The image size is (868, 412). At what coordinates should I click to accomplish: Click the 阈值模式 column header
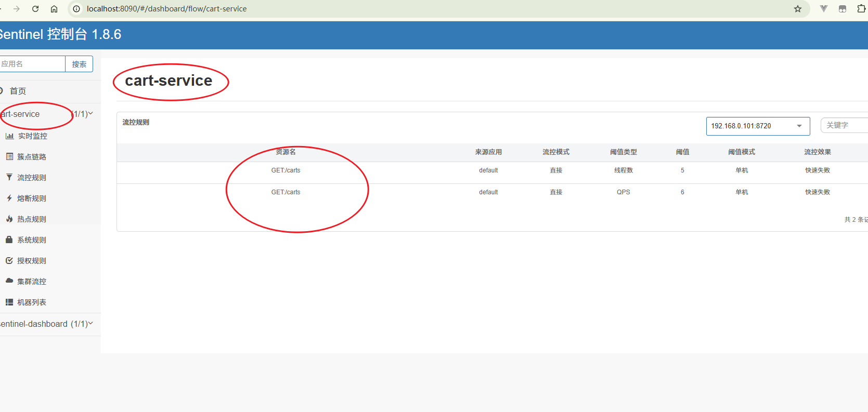pos(742,152)
